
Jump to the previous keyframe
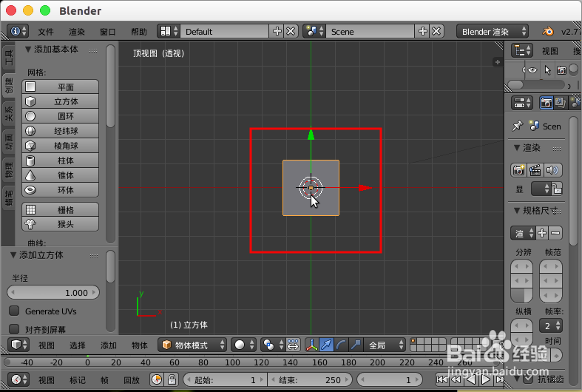[456, 379]
